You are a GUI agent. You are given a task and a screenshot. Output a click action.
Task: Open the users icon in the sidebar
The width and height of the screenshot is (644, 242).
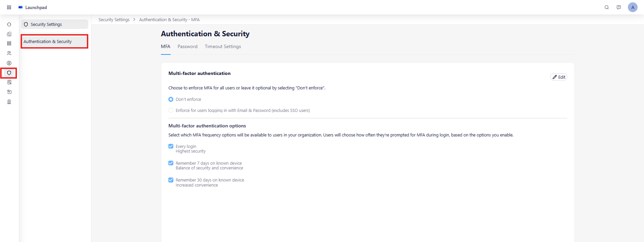(9, 53)
